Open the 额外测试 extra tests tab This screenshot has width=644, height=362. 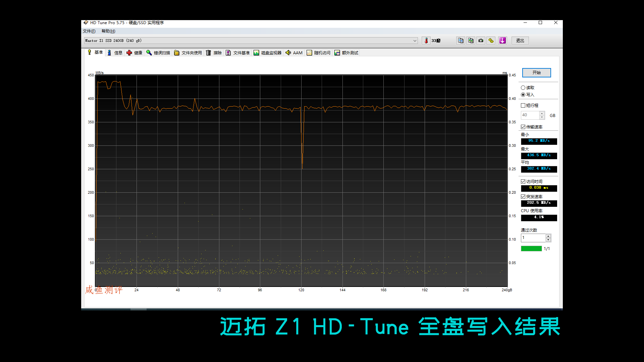point(346,53)
